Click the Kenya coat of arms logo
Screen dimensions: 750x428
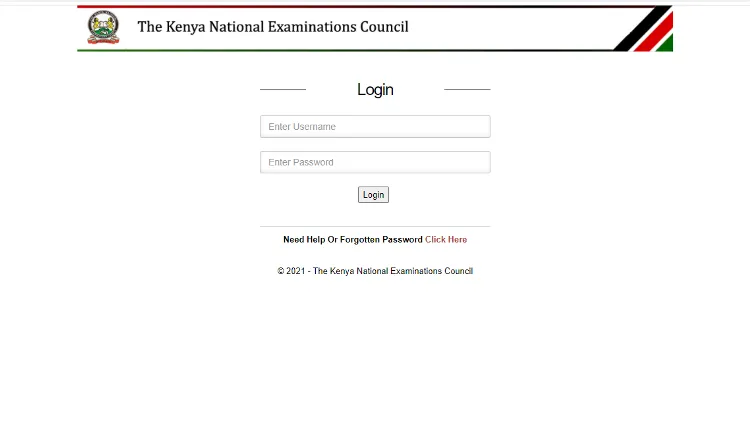(102, 28)
